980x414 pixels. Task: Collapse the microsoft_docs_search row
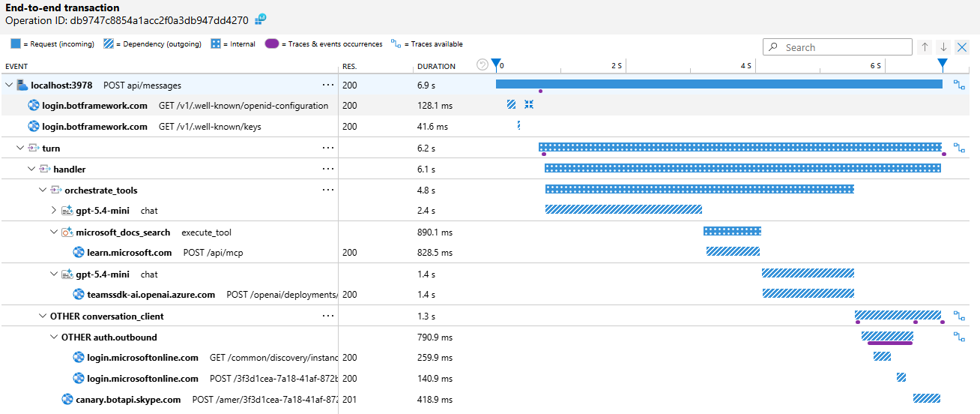click(x=54, y=232)
